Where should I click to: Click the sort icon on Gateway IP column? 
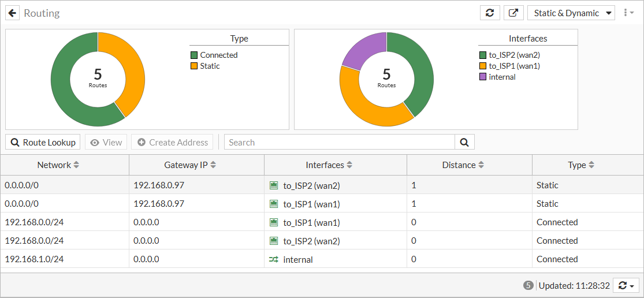coord(213,165)
